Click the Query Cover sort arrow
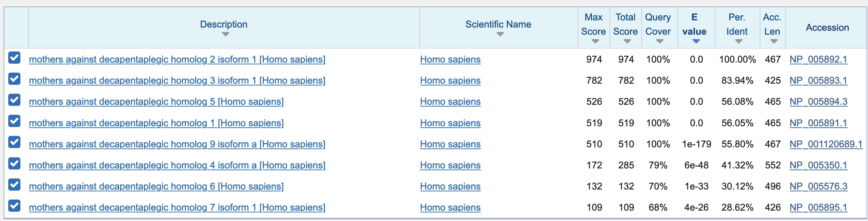 660,41
